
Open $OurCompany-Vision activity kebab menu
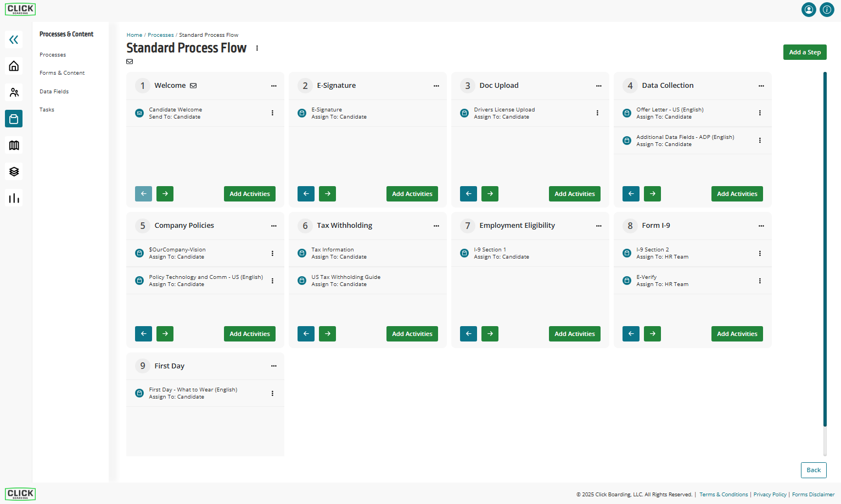272,253
